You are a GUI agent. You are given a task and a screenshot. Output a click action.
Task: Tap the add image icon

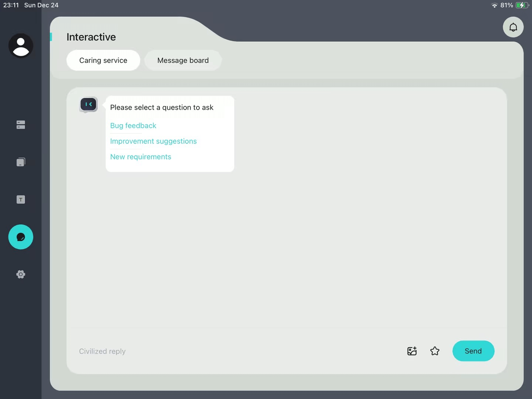[412, 351]
